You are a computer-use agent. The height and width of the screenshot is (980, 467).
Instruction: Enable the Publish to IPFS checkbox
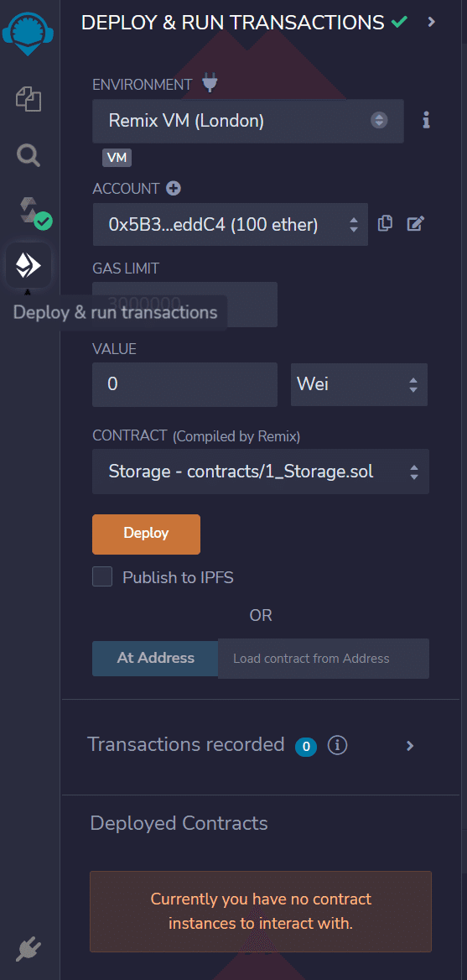click(x=102, y=576)
